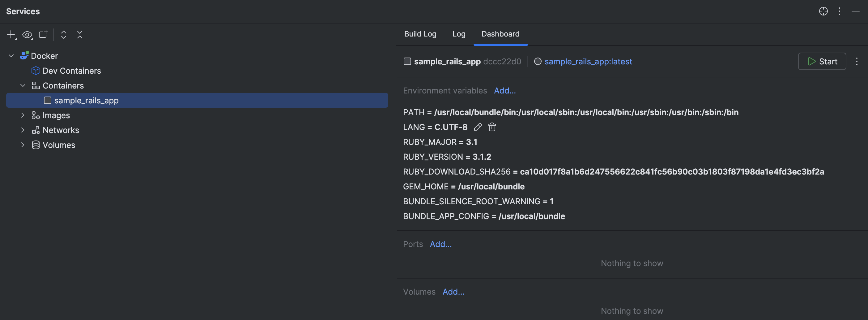Open Services panel options menu
The image size is (868, 320).
(839, 11)
